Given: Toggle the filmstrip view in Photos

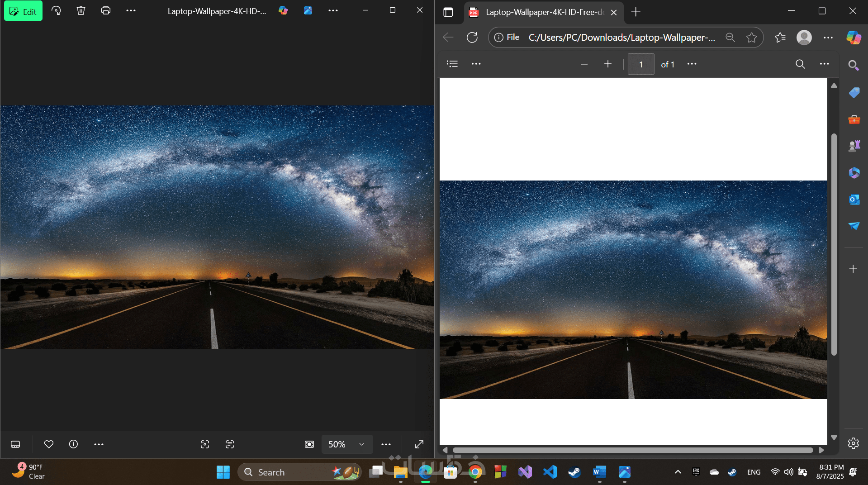Looking at the screenshot, I should 15,444.
